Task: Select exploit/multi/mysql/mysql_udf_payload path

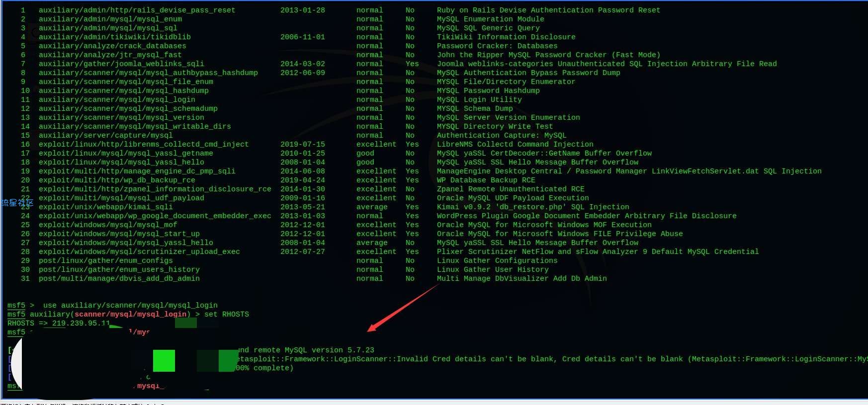Action: point(121,198)
